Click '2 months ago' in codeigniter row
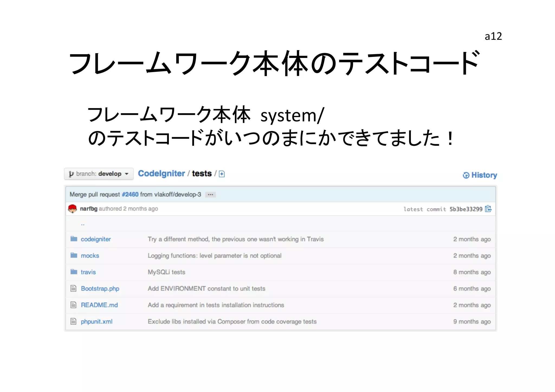The width and height of the screenshot is (555, 392). point(472,239)
